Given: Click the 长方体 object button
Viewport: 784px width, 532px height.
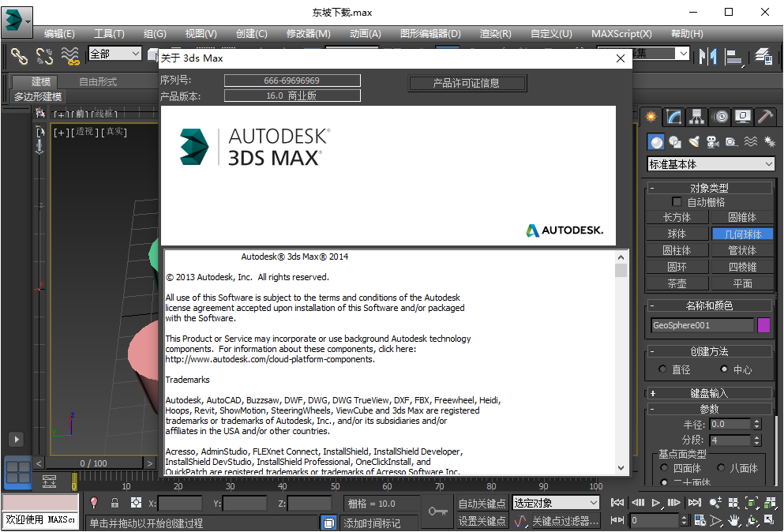Looking at the screenshot, I should point(677,217).
